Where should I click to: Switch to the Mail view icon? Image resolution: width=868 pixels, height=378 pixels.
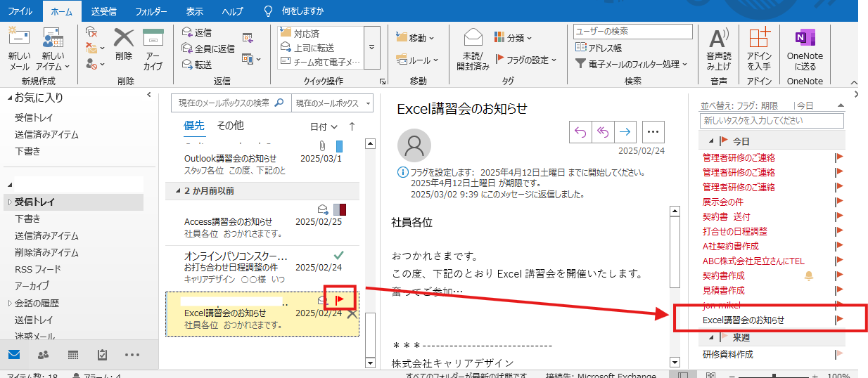[x=15, y=354]
